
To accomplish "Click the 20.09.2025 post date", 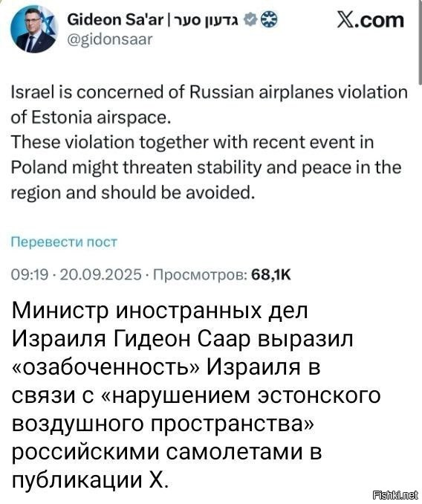I will (x=100, y=274).
